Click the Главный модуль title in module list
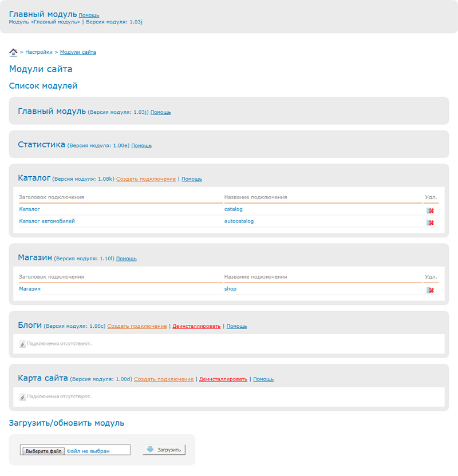The width and height of the screenshot is (458, 476). coord(52,112)
